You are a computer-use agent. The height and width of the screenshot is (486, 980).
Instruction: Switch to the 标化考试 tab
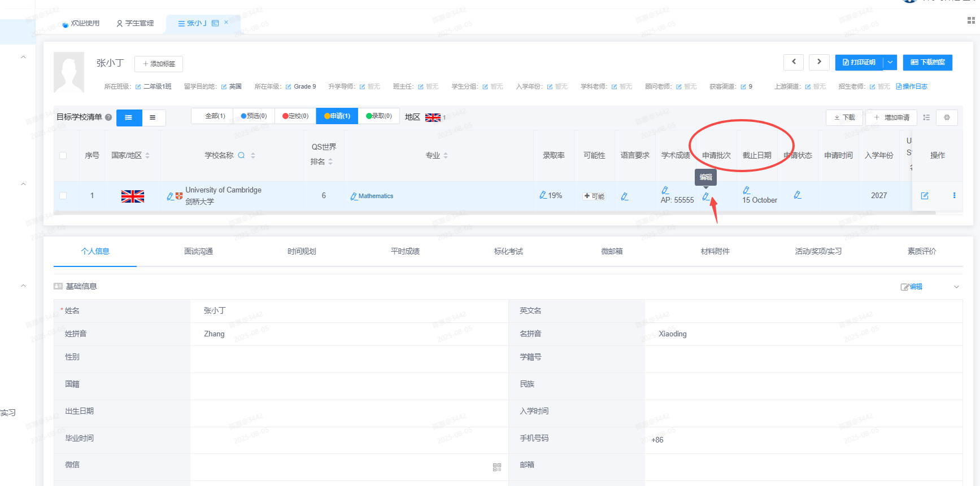coord(508,251)
